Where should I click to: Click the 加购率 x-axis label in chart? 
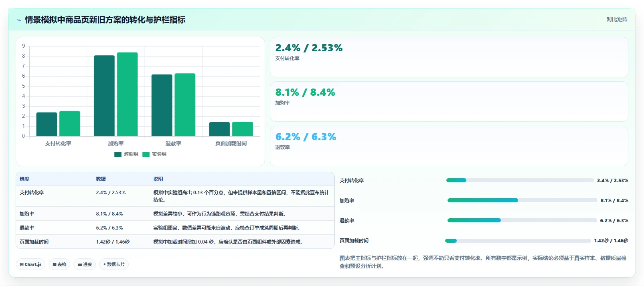coord(116,143)
